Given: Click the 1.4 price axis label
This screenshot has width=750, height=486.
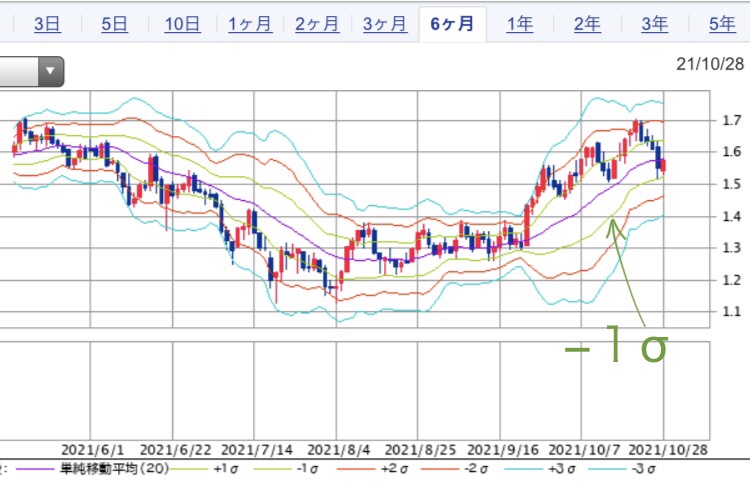Looking at the screenshot, I should pos(731,216).
